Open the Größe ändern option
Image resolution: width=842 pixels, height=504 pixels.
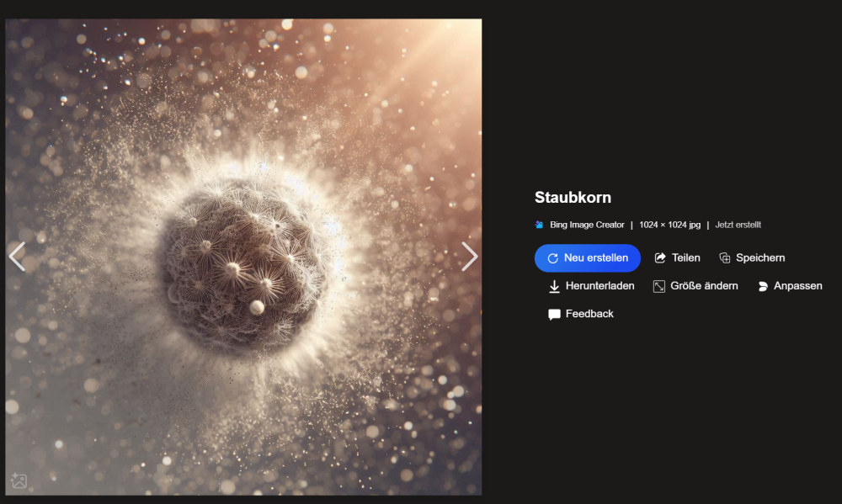[704, 286]
